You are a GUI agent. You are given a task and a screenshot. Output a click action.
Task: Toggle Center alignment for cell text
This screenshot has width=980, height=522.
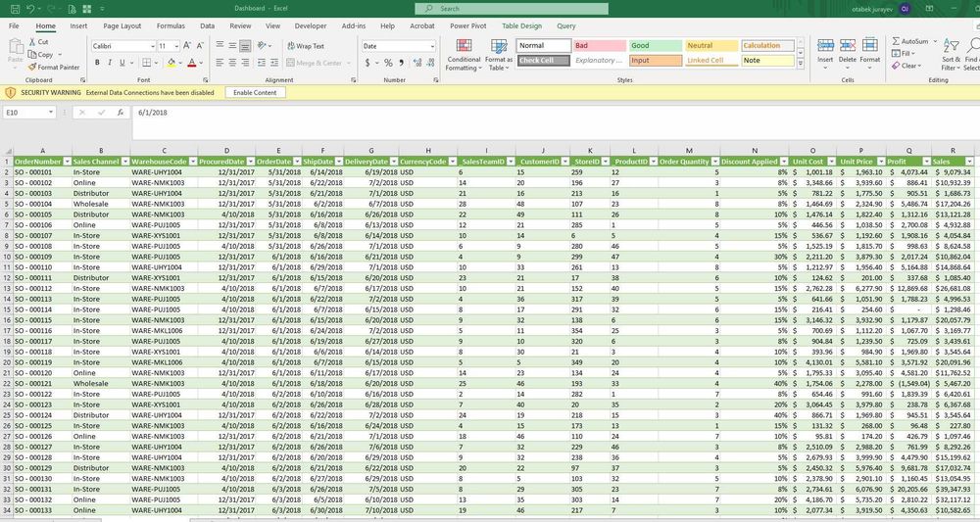[x=232, y=63]
